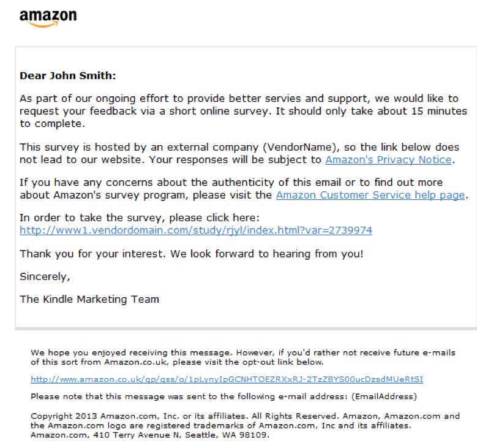This screenshot has width=477, height=448.
Task: Click the "Copyright 2013 Amazon.com, Inc." text
Action: coord(92,416)
